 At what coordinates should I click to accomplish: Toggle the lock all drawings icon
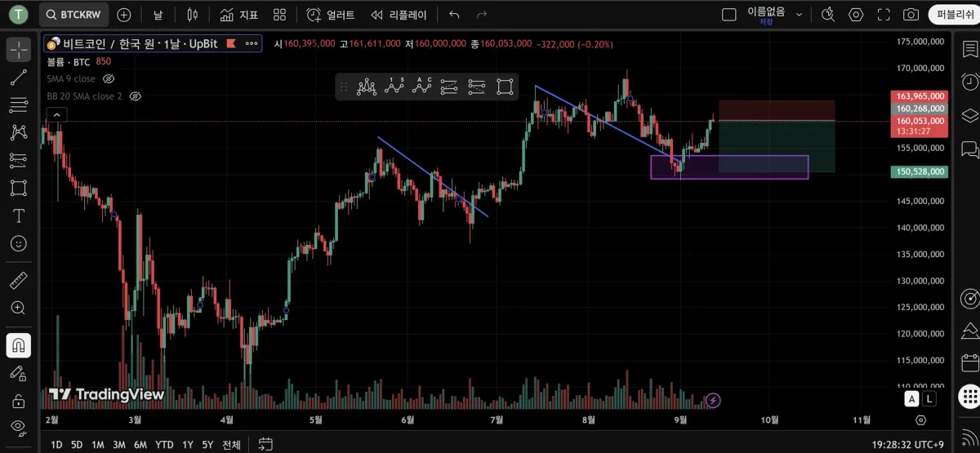point(18,401)
